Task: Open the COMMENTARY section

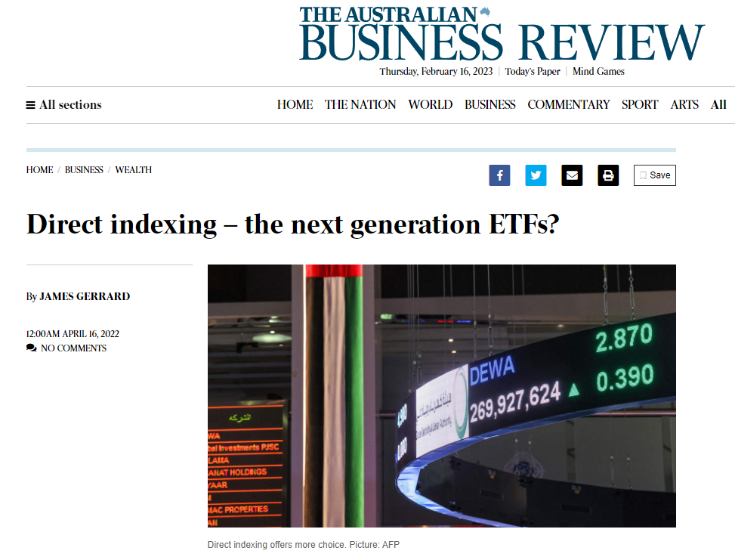Action: tap(569, 104)
